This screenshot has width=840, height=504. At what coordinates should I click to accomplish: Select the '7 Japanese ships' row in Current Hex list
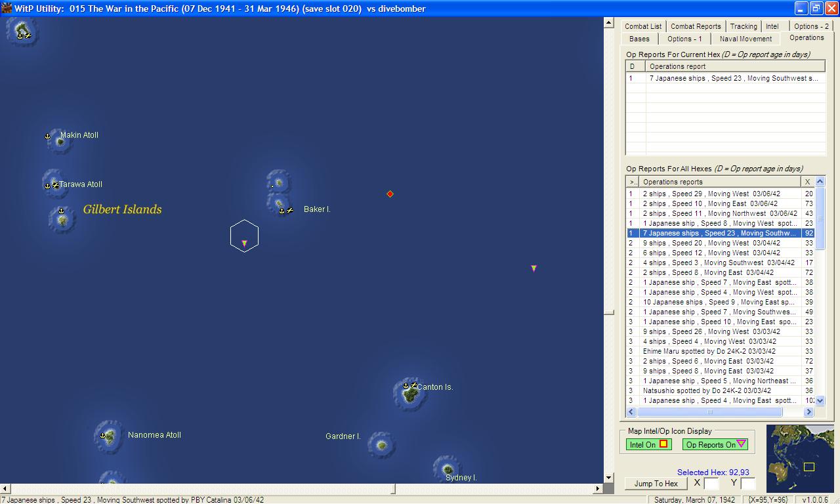tap(725, 78)
